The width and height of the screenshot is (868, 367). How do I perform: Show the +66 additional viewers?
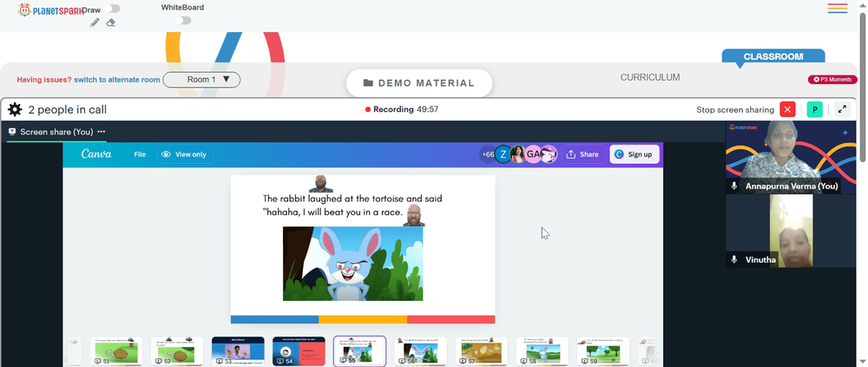(488, 154)
